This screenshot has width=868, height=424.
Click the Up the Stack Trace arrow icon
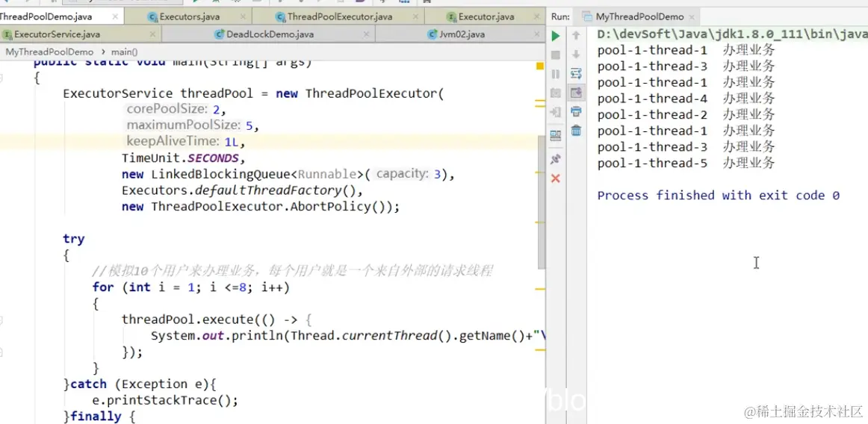pos(576,36)
